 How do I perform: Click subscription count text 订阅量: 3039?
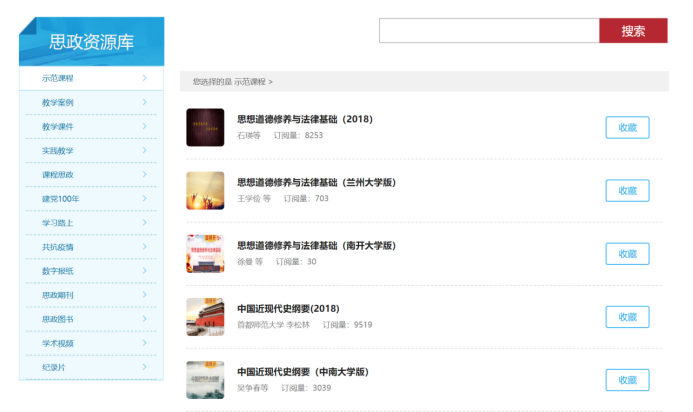(306, 388)
